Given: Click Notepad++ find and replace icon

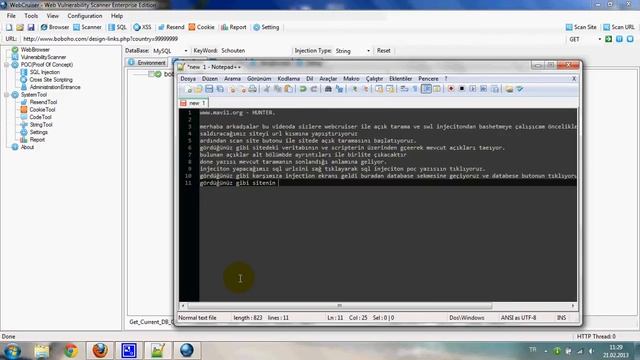Looking at the screenshot, I should point(339,89).
